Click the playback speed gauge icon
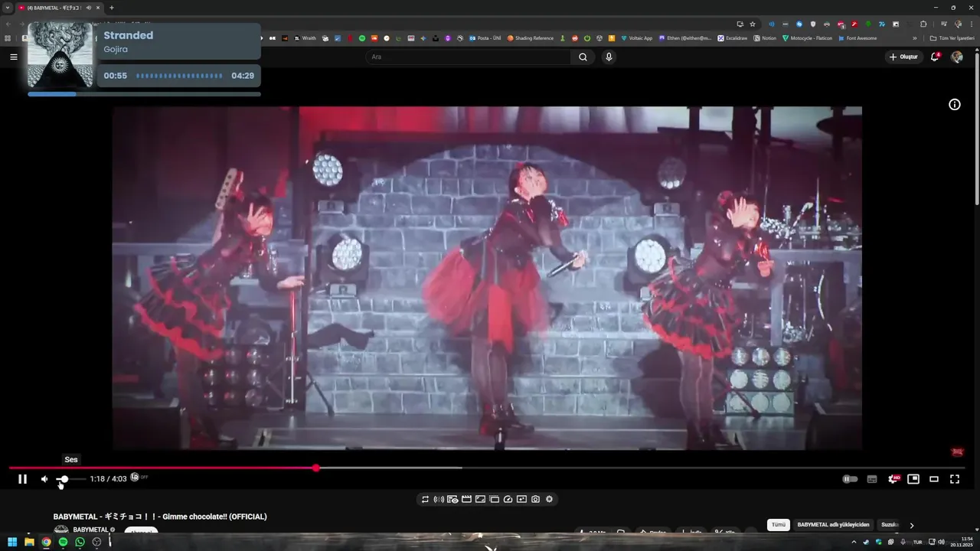Viewport: 980px width, 551px height. pos(508,499)
